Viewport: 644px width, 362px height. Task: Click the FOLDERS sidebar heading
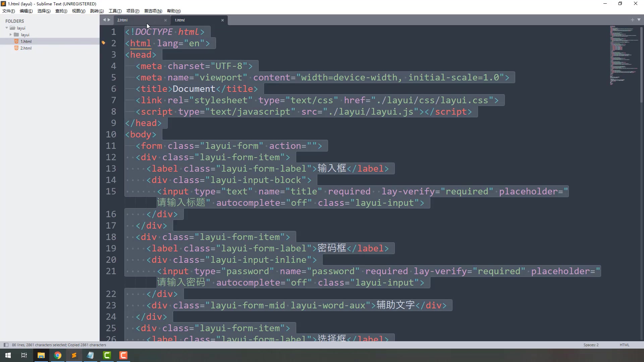pyautogui.click(x=15, y=21)
